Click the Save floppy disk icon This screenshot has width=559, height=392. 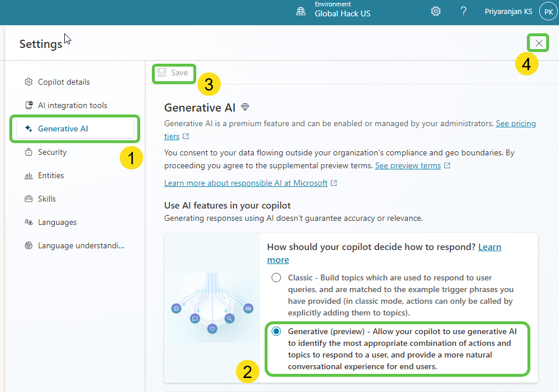162,72
